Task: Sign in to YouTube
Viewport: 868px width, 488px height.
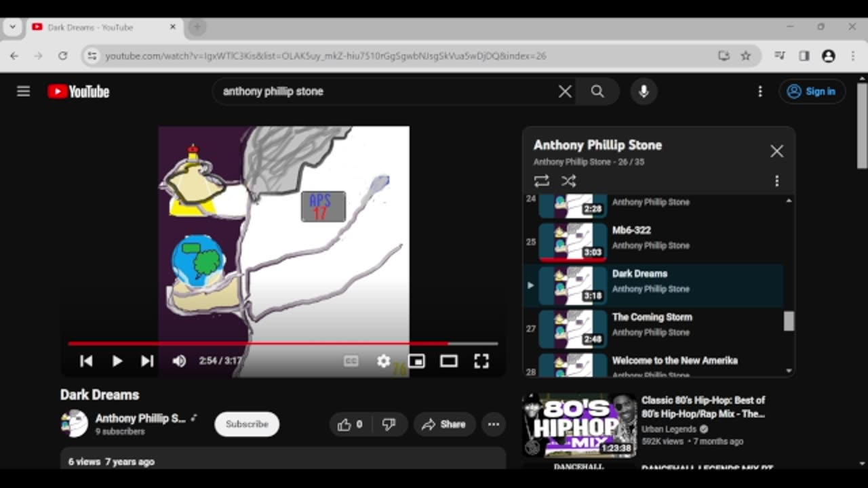Action: [812, 91]
